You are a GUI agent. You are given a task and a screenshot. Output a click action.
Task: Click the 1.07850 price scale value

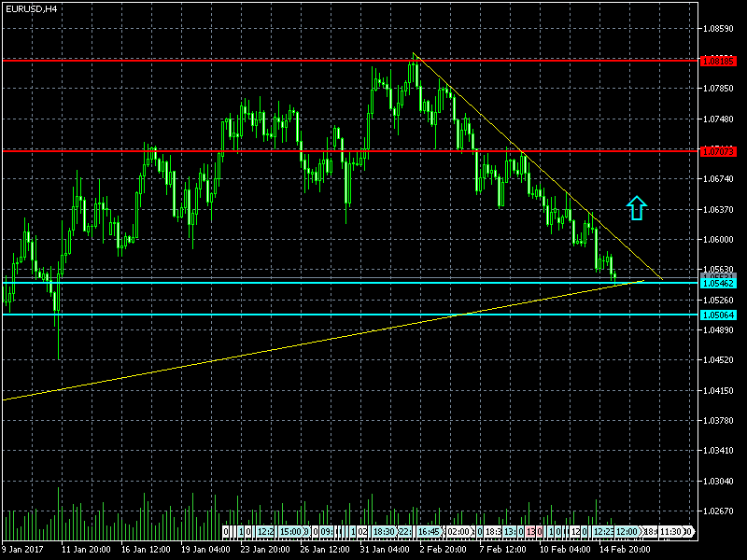pos(718,89)
